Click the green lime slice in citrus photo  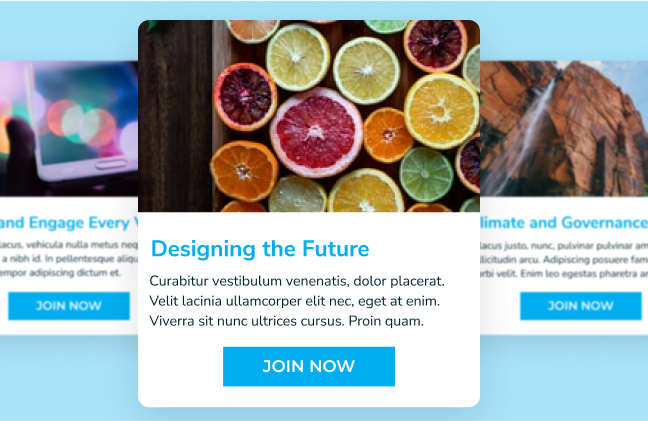pos(426,174)
